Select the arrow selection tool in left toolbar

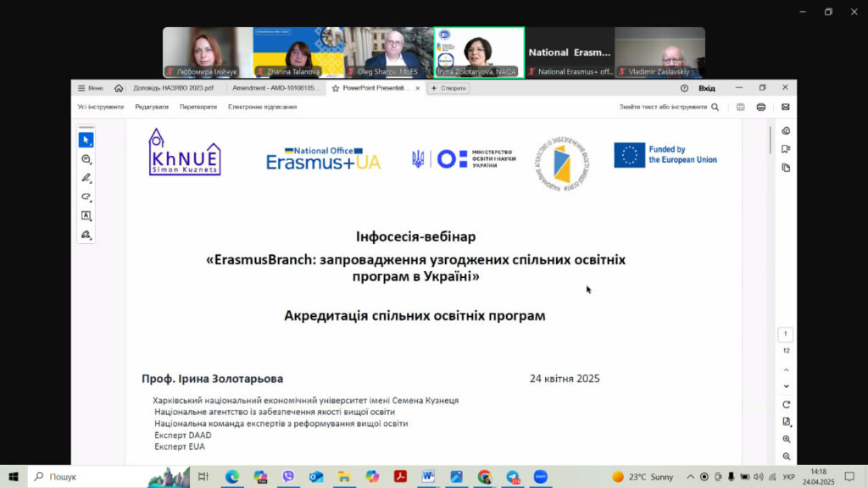(x=86, y=140)
